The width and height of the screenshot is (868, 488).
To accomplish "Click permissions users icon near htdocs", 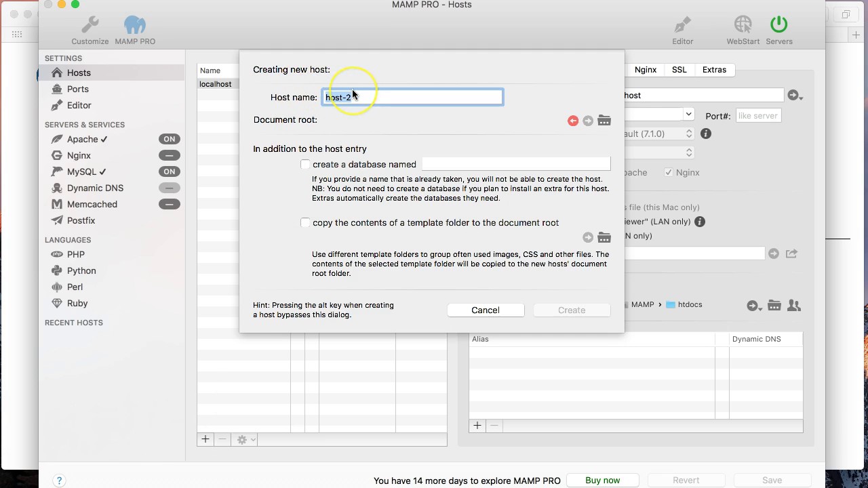I will point(794,306).
